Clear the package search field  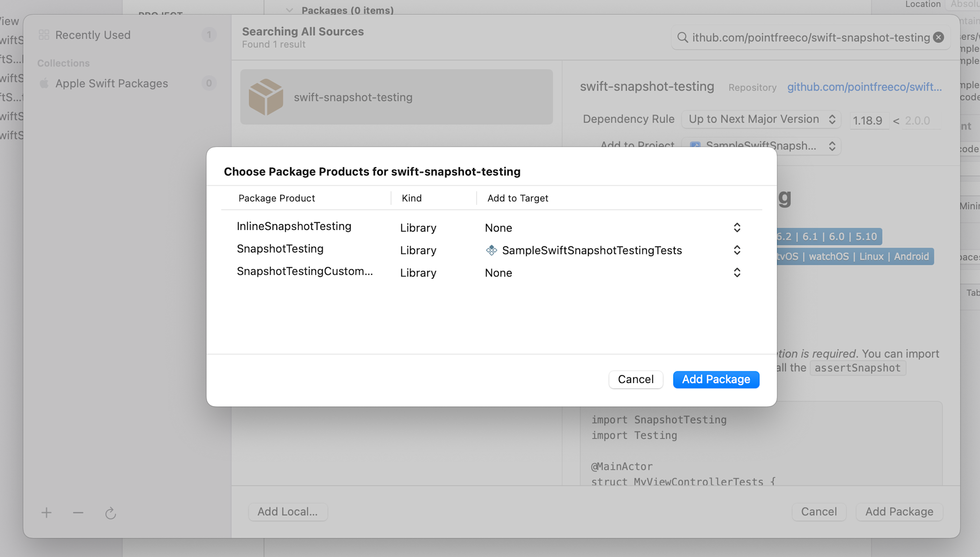(x=938, y=37)
